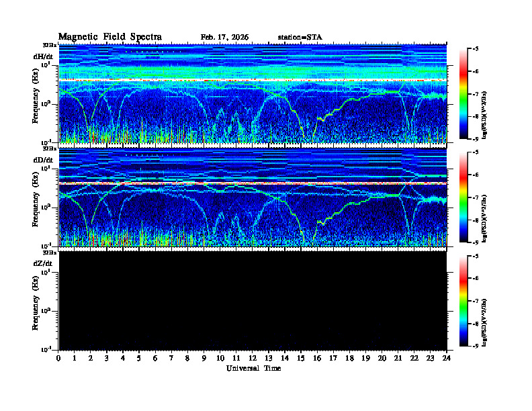Click the black dZ/dt spectrogram plot area

253,301
